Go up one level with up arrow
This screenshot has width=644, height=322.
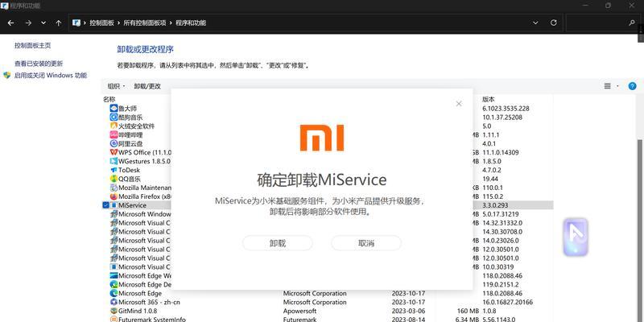(x=59, y=23)
